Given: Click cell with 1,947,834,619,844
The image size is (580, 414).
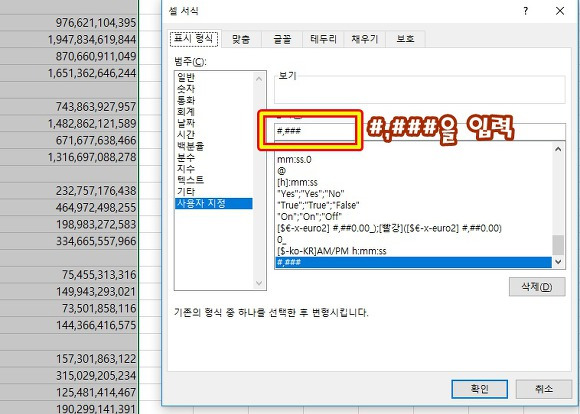Looking at the screenshot, I should point(69,39).
